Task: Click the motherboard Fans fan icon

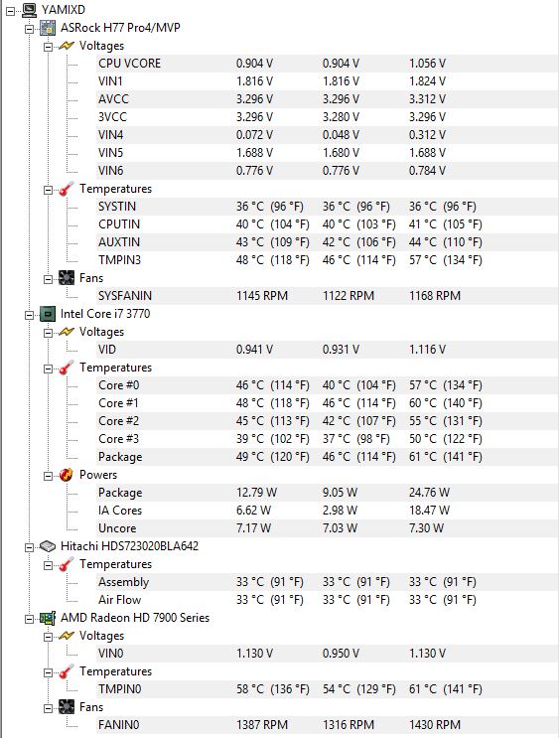Action: coord(67,278)
